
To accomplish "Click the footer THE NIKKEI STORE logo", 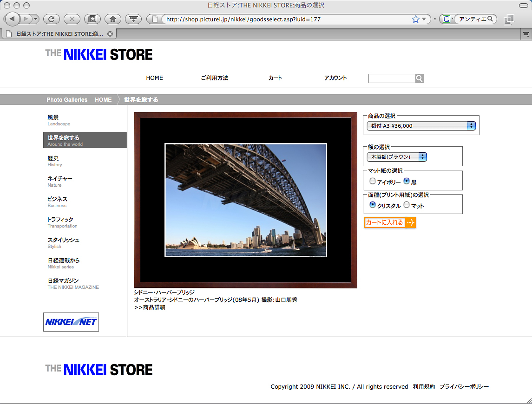I will pos(99,369).
